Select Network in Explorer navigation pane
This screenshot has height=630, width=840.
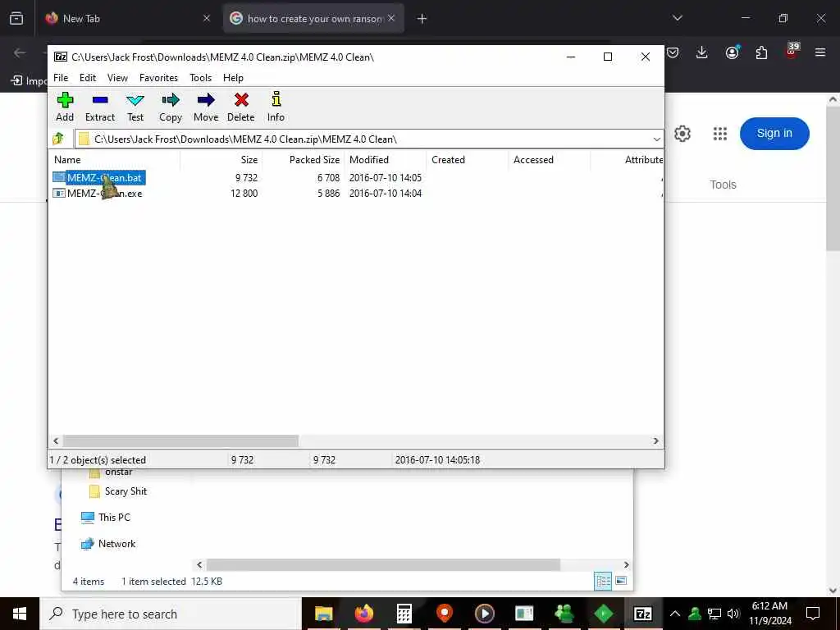pos(108,544)
